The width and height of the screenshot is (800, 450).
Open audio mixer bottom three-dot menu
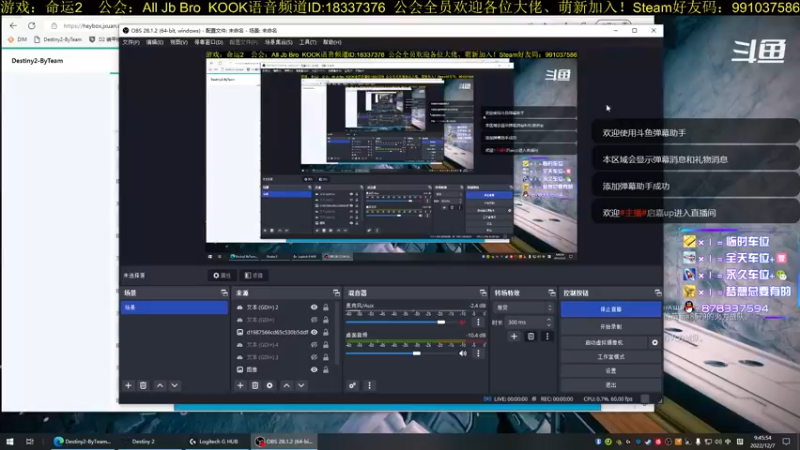[x=369, y=386]
